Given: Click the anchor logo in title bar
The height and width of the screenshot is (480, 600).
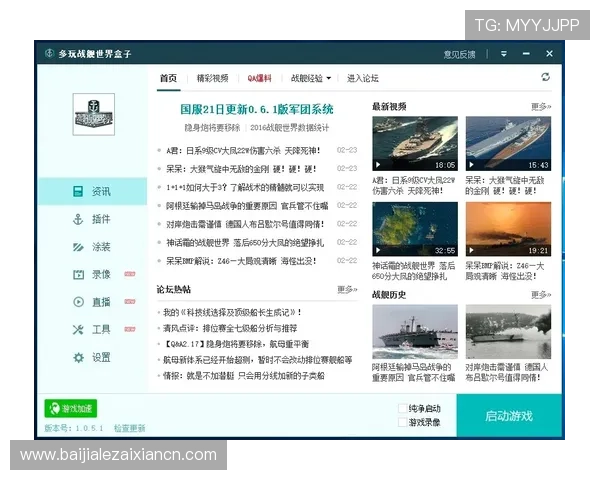Looking at the screenshot, I should tap(49, 53).
